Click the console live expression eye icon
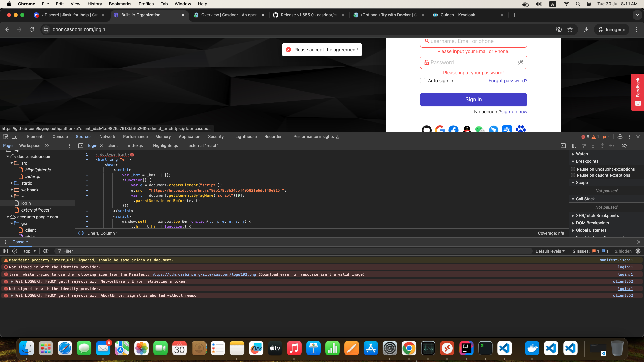 pyautogui.click(x=46, y=251)
